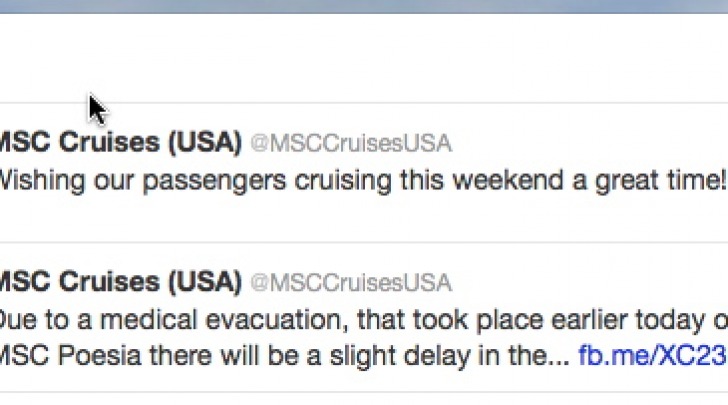Click the 'MSC Poesia there will be' text line

tap(284, 356)
